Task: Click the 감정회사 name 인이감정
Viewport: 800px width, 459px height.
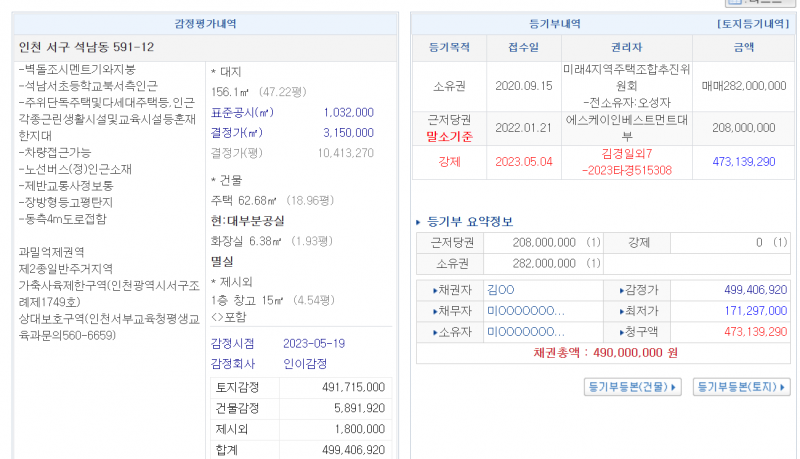Action: click(x=306, y=363)
